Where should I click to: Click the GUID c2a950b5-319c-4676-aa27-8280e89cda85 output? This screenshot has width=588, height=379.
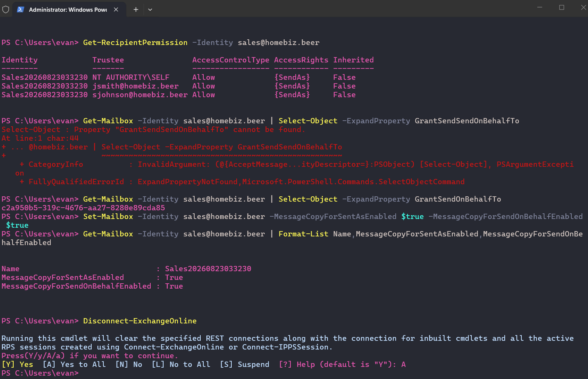click(x=83, y=208)
